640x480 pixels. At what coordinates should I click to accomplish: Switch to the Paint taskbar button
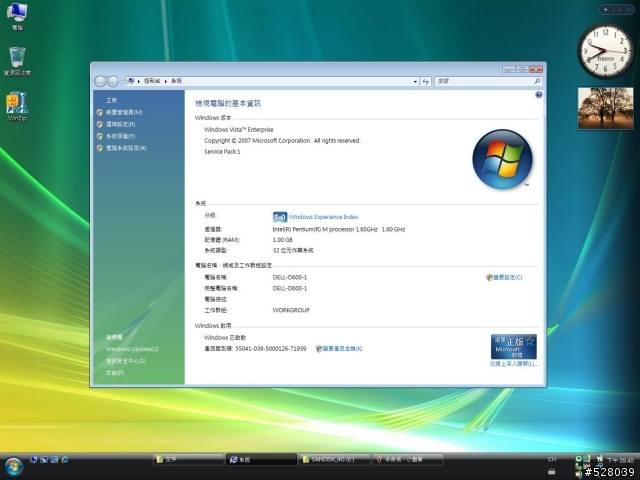(x=408, y=460)
